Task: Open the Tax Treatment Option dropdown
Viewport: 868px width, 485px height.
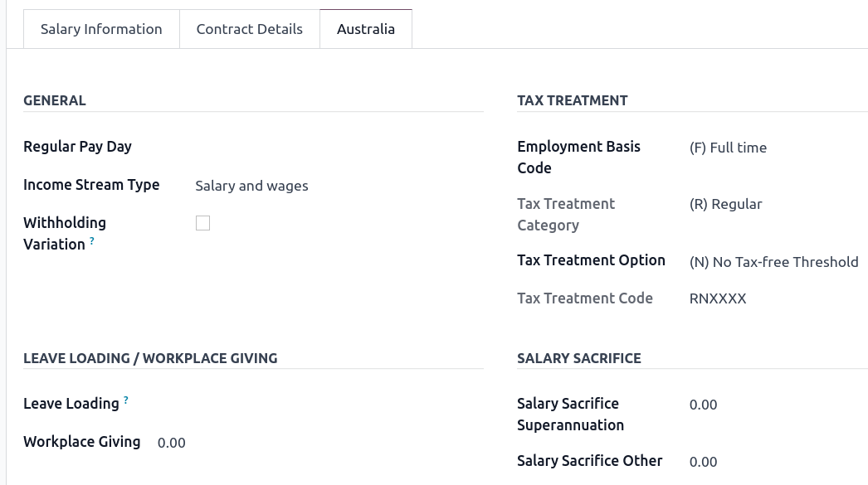Action: (x=773, y=261)
